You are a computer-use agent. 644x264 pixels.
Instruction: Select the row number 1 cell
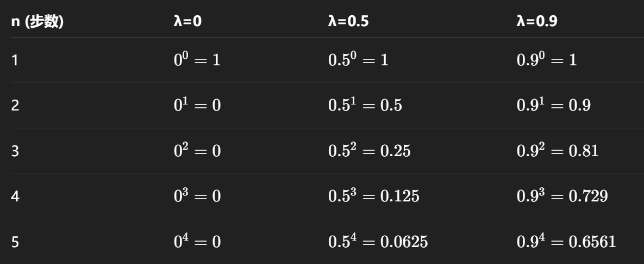click(15, 60)
